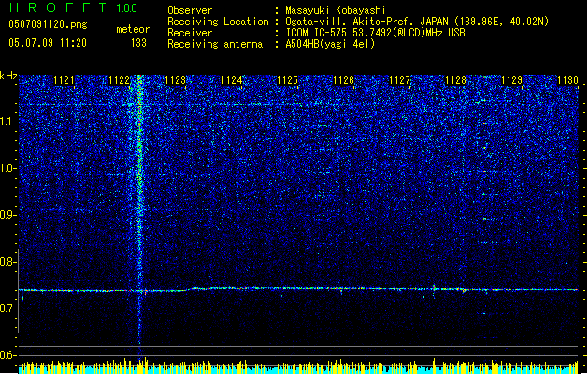Click time marker 1127

pyautogui.click(x=400, y=80)
